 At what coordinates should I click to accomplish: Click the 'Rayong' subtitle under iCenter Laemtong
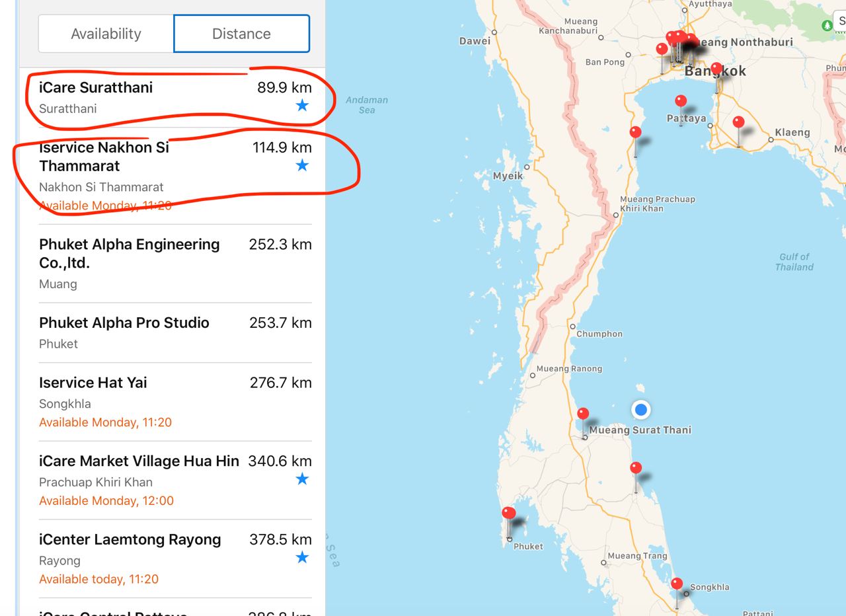[x=59, y=561]
